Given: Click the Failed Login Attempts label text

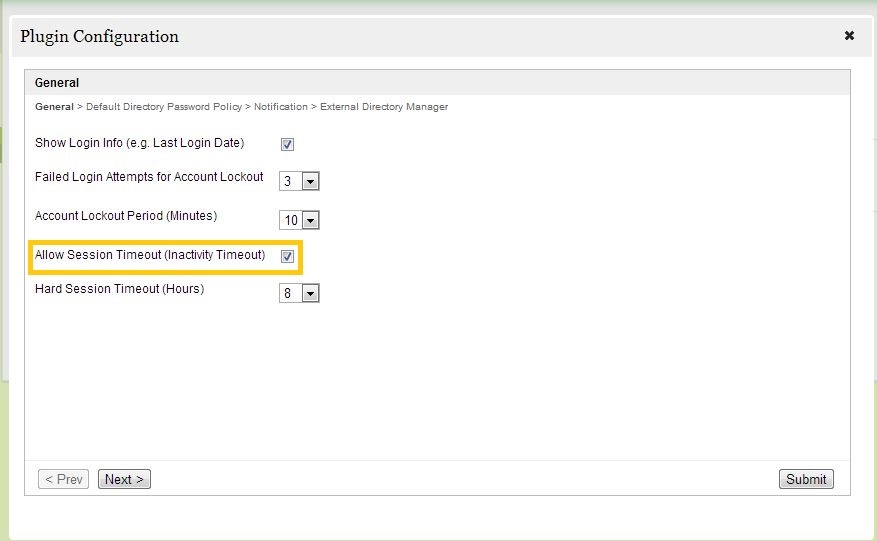Looking at the screenshot, I should point(149,177).
